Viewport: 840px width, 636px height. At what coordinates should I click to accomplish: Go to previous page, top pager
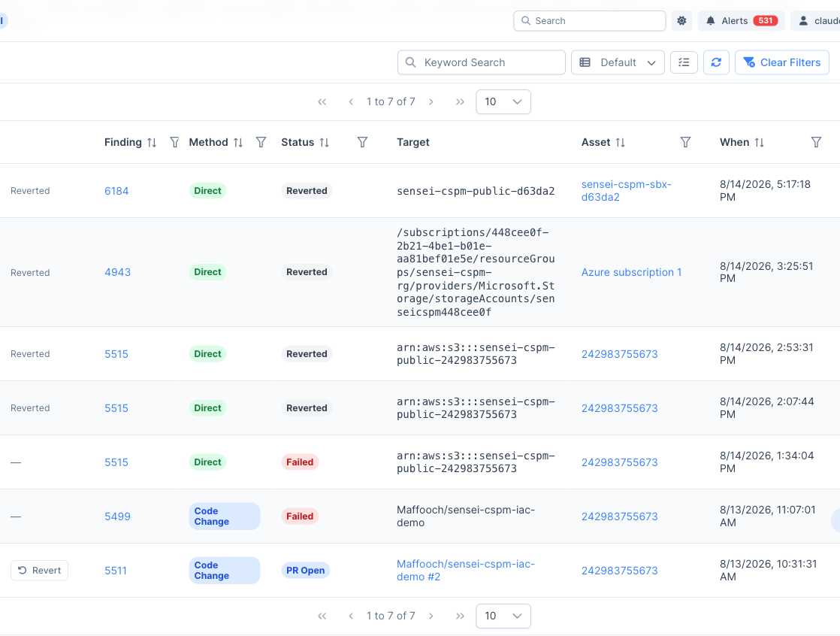tap(351, 101)
